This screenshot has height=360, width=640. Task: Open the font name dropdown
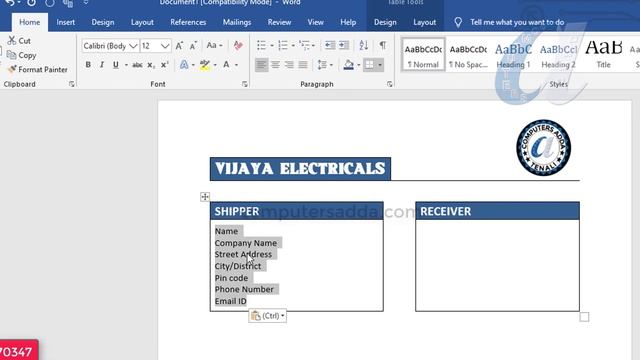coord(133,46)
